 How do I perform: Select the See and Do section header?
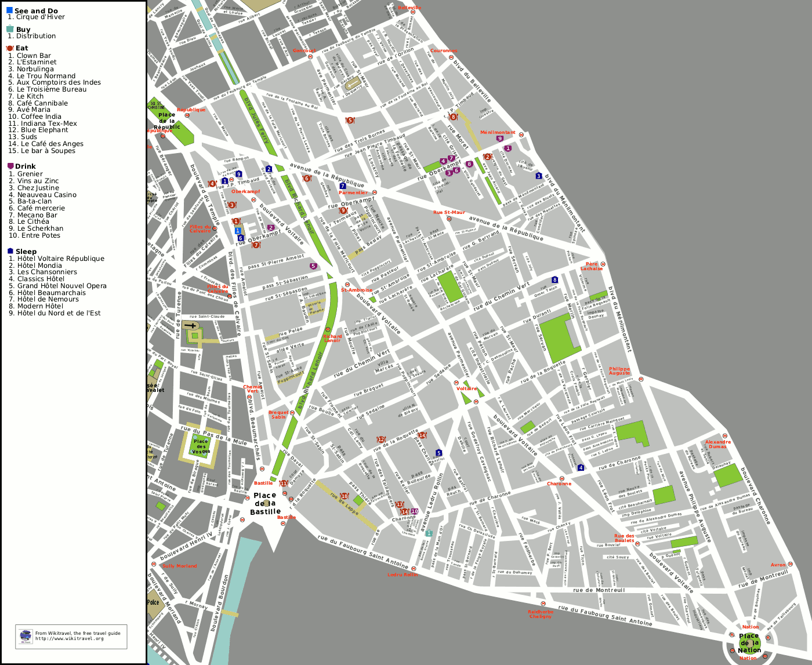(x=35, y=10)
